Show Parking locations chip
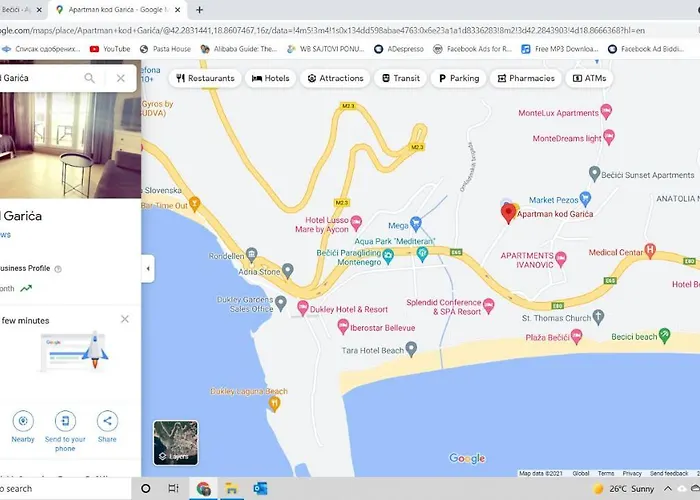 [458, 78]
